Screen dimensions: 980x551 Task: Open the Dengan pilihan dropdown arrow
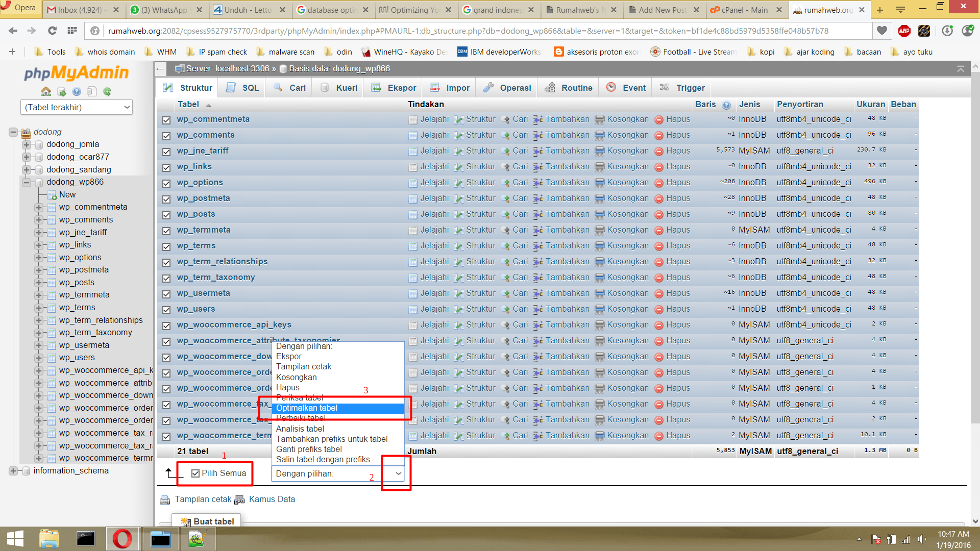[x=398, y=473]
